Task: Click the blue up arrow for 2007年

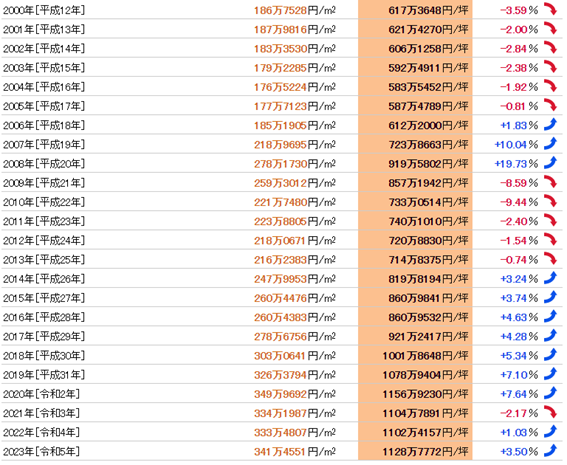Action: (550, 143)
